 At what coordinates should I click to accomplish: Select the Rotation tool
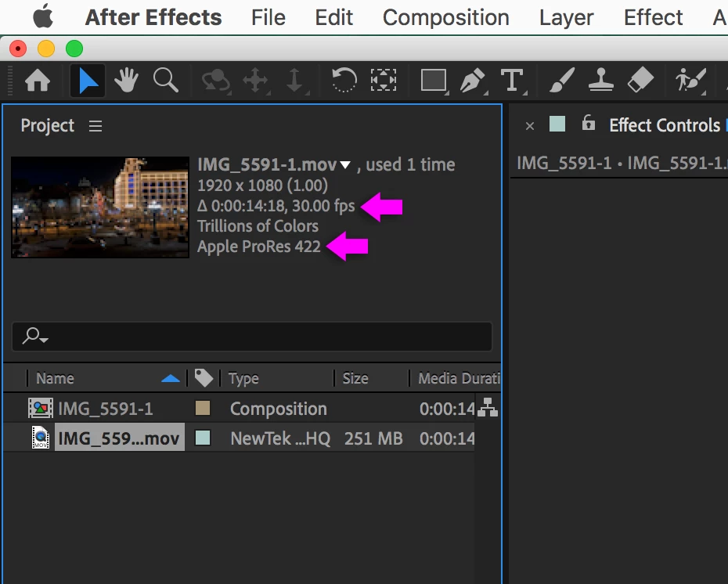tap(344, 81)
